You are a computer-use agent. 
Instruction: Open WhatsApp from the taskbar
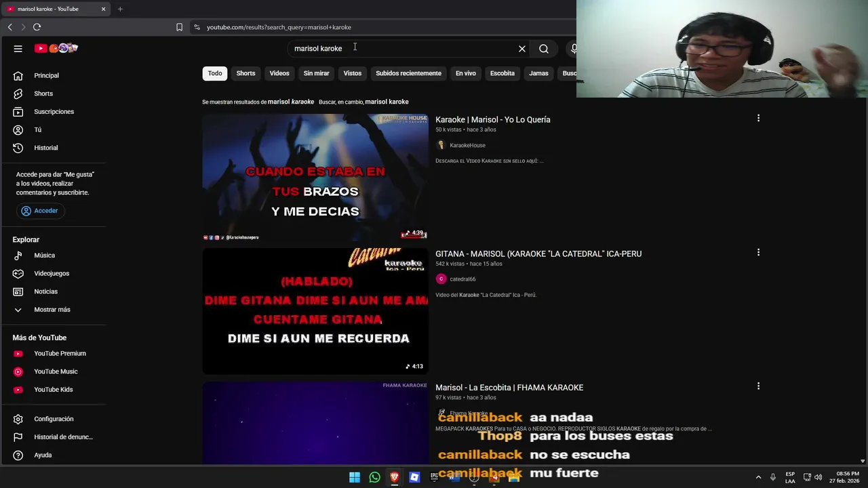click(x=374, y=477)
